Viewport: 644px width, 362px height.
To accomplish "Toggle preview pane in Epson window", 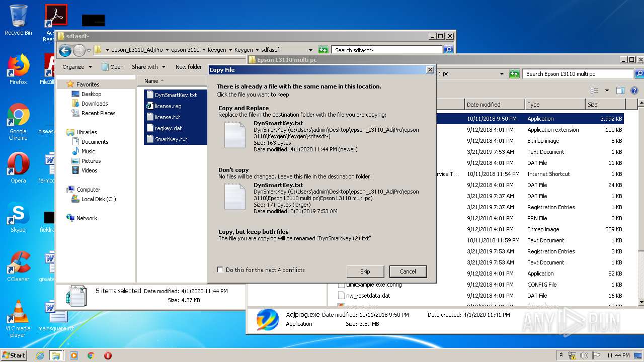I will coord(620,90).
